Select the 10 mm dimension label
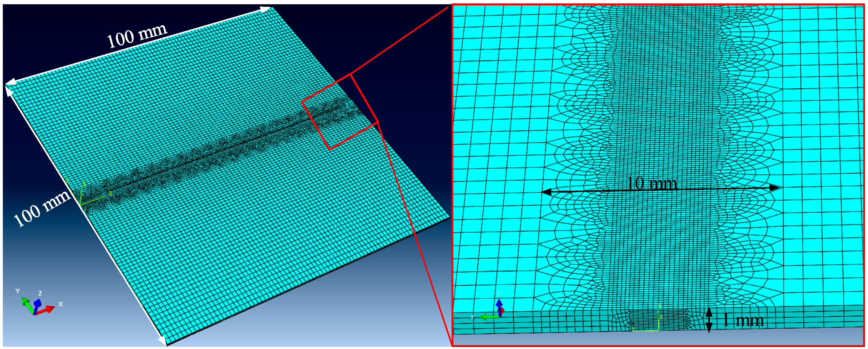The width and height of the screenshot is (868, 349). (651, 184)
